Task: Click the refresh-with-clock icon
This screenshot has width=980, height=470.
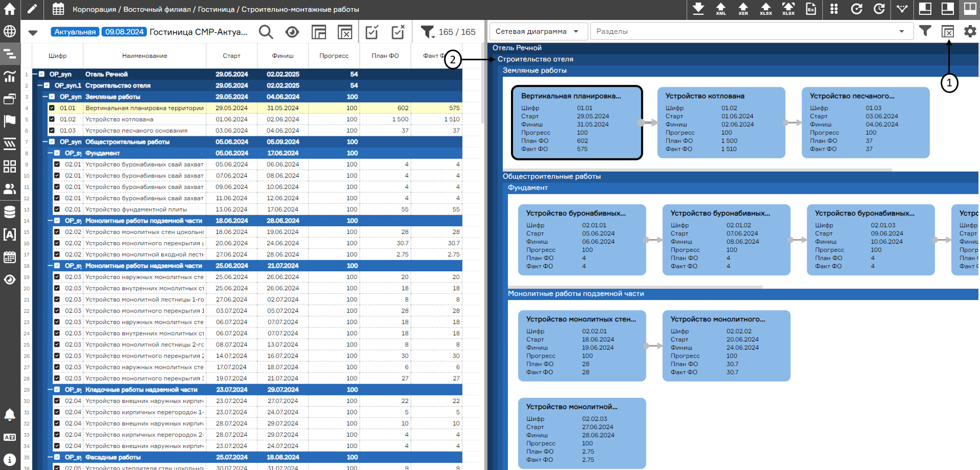Action: (x=879, y=9)
